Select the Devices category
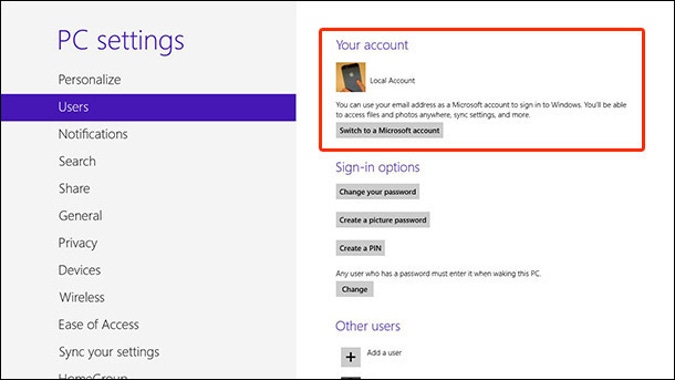The width and height of the screenshot is (675, 380). [80, 270]
